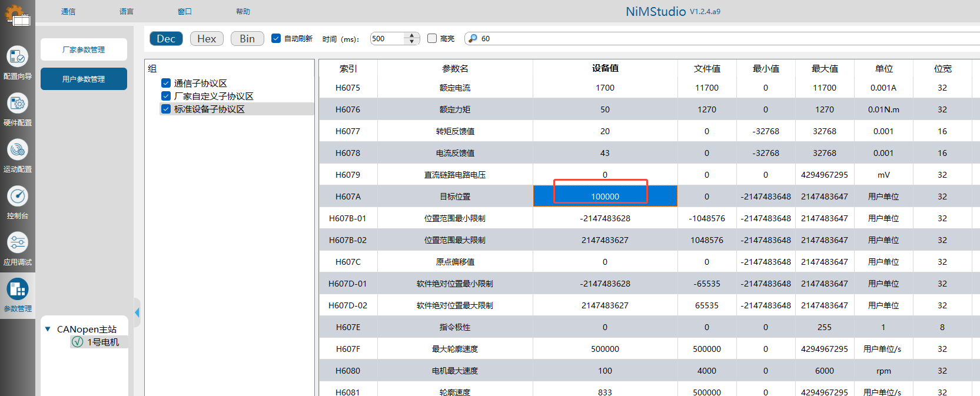
Task: Click 电机最大速度 device value 100
Action: point(605,371)
